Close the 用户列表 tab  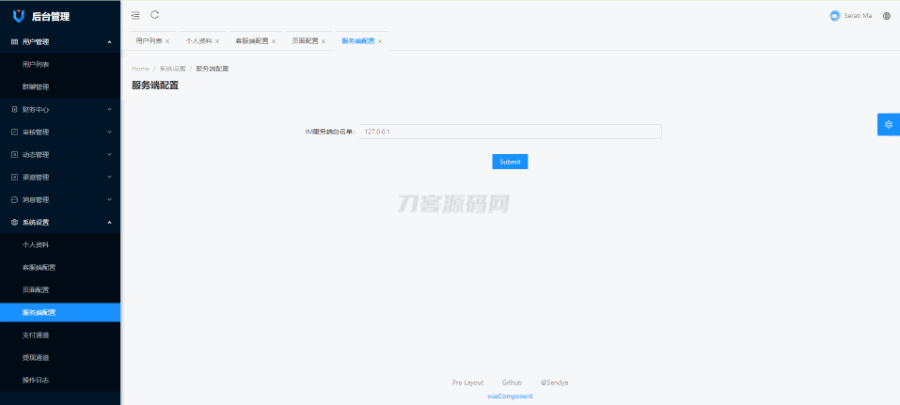(167, 42)
